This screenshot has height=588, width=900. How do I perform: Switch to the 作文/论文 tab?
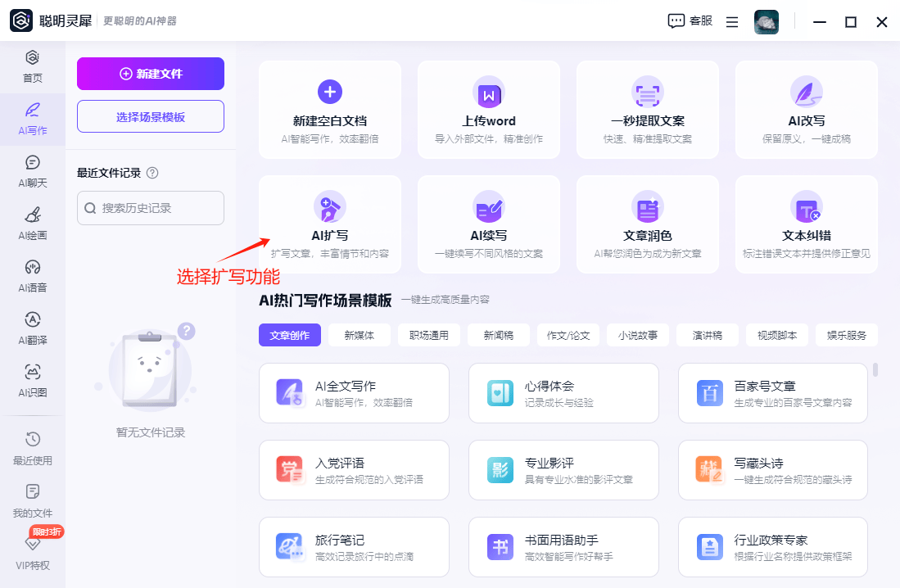[568, 335]
